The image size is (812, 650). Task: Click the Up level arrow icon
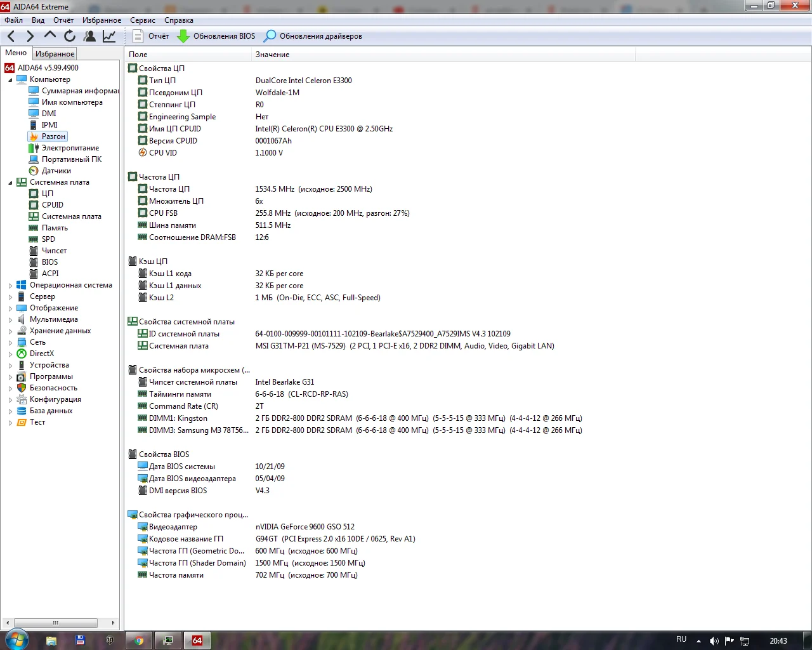pyautogui.click(x=49, y=36)
